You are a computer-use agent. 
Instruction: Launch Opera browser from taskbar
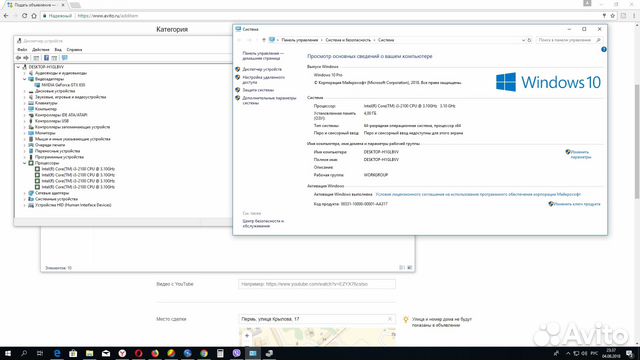coord(138,353)
